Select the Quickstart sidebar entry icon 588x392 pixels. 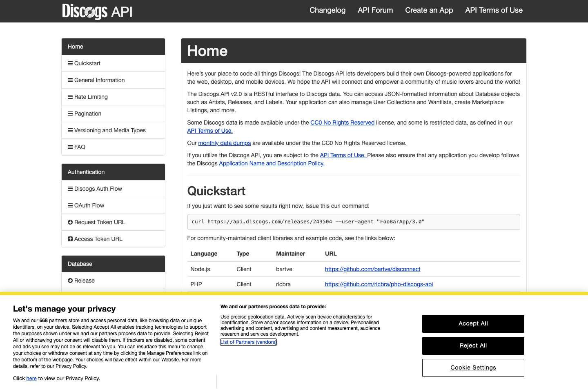[70, 63]
